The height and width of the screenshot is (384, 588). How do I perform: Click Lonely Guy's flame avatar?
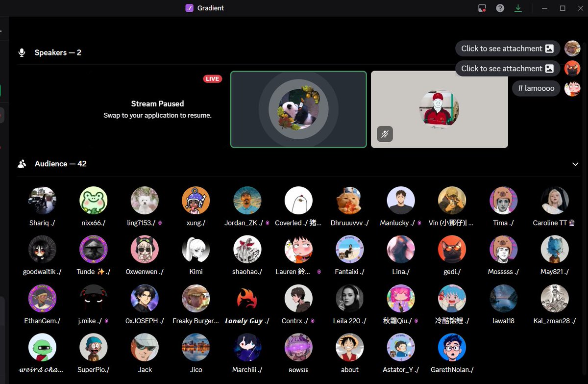tap(247, 298)
